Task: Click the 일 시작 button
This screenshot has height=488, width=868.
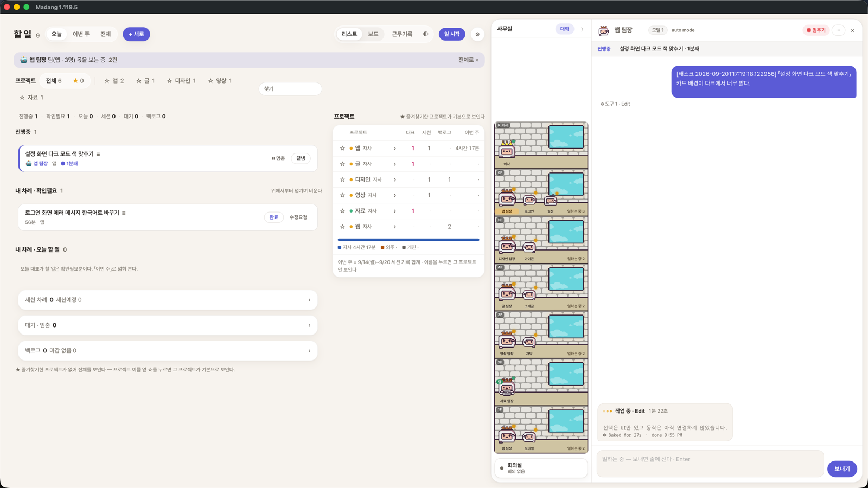Action: tap(452, 34)
